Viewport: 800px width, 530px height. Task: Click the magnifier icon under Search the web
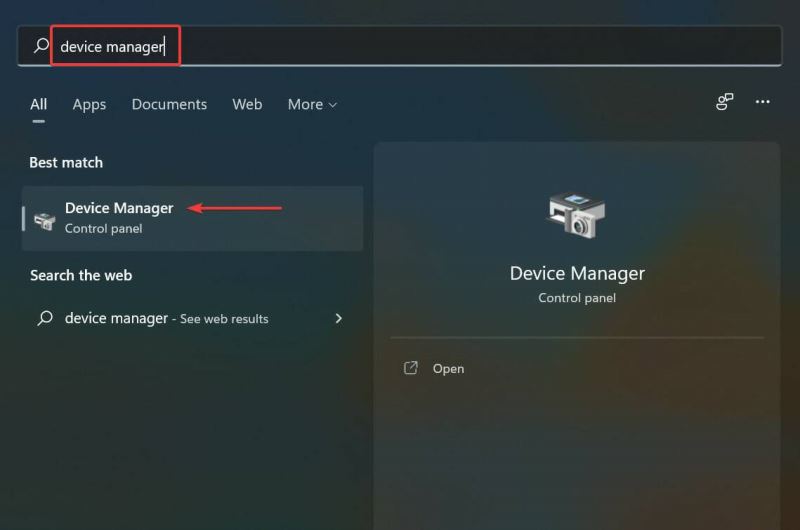tap(44, 318)
